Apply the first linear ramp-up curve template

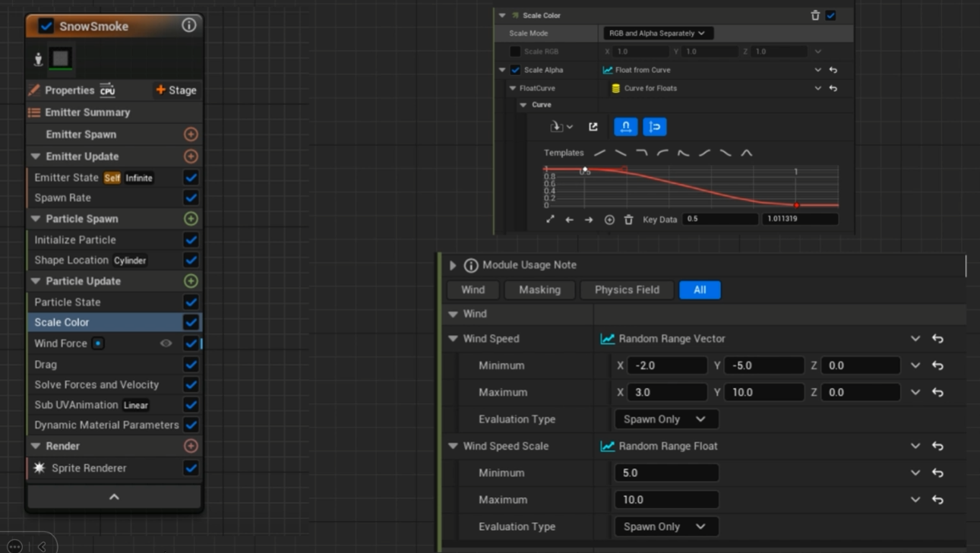tap(600, 153)
